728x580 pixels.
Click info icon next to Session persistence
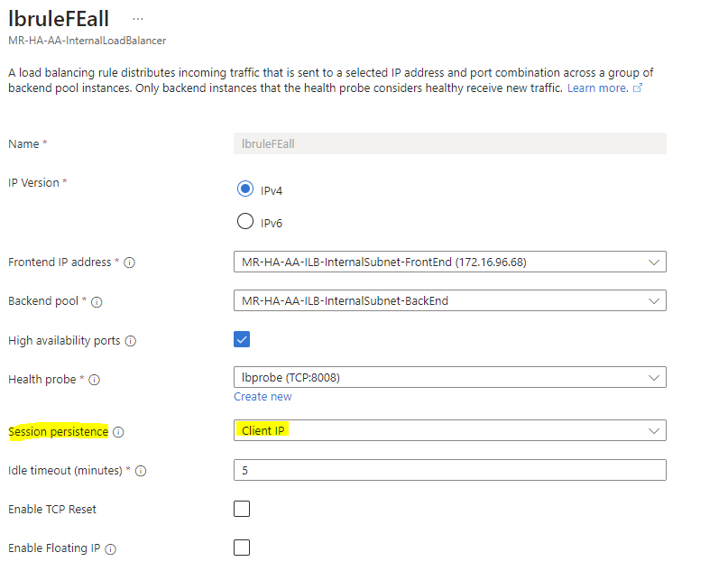point(118,432)
